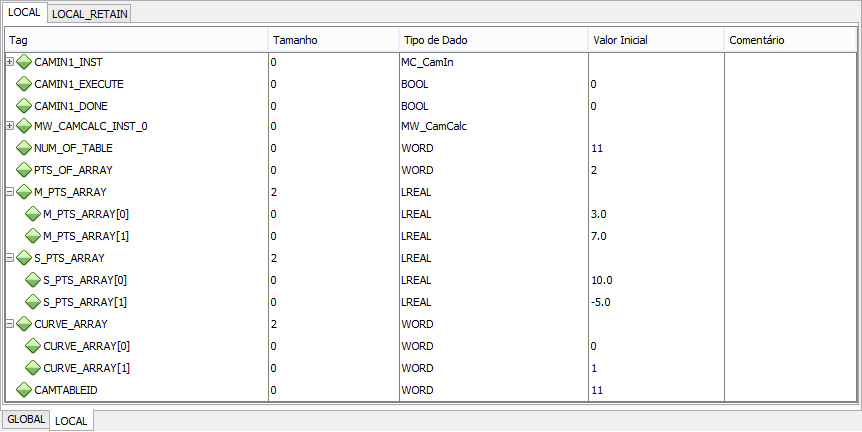
Task: Click the tag icon beside S_PTS_ARRAY[1]
Action: pos(33,302)
